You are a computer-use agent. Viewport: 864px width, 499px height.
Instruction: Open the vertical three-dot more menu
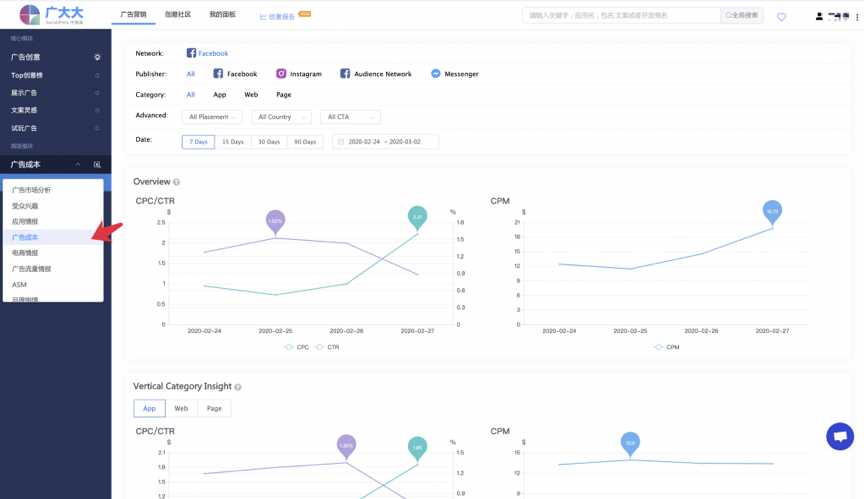click(857, 17)
